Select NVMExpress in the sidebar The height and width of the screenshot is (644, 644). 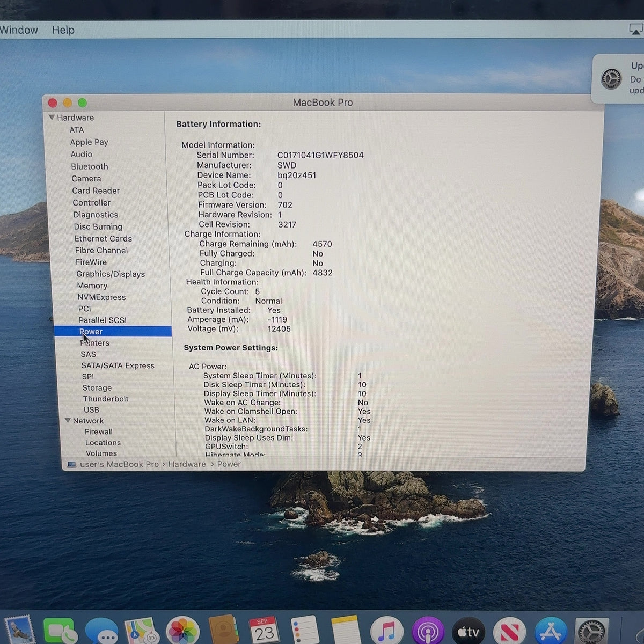point(101,297)
